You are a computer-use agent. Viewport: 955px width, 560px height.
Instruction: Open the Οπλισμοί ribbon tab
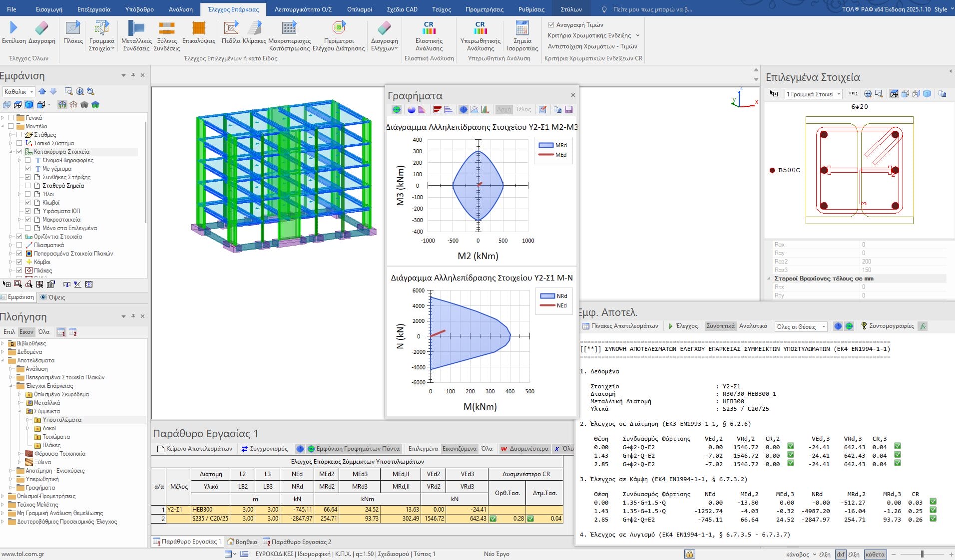[359, 9]
